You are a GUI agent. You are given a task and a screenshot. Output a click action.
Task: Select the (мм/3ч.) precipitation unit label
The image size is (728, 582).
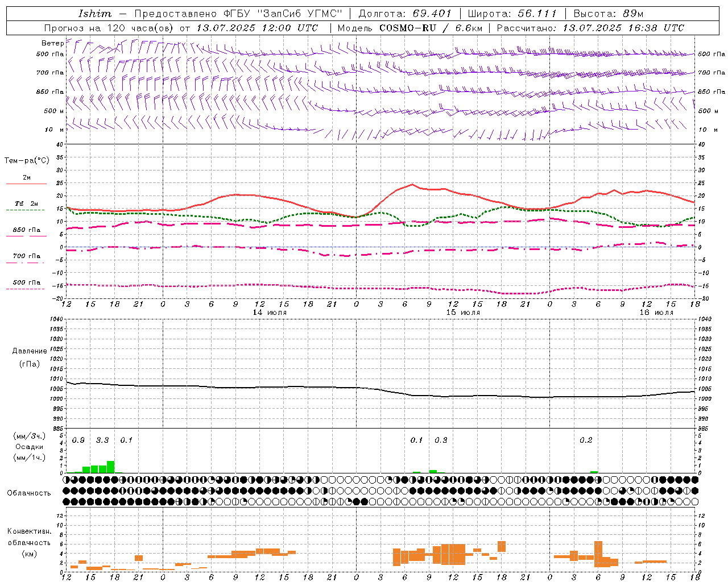(29, 436)
